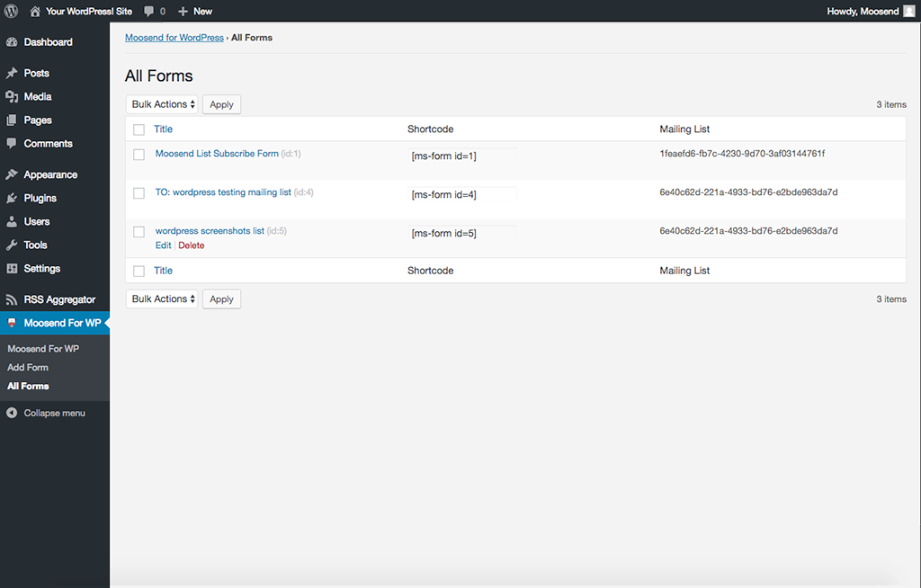
Task: Click the Tools wrench icon
Action: coord(12,245)
